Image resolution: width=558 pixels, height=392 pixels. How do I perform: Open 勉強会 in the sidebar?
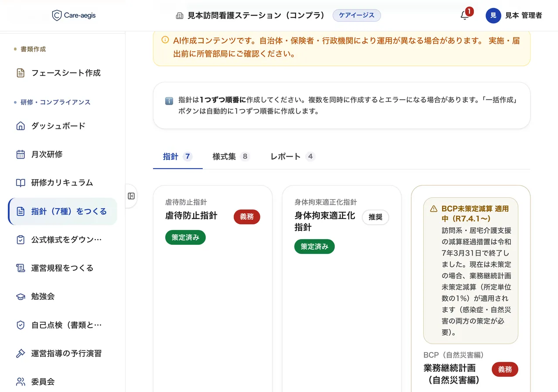(62, 297)
